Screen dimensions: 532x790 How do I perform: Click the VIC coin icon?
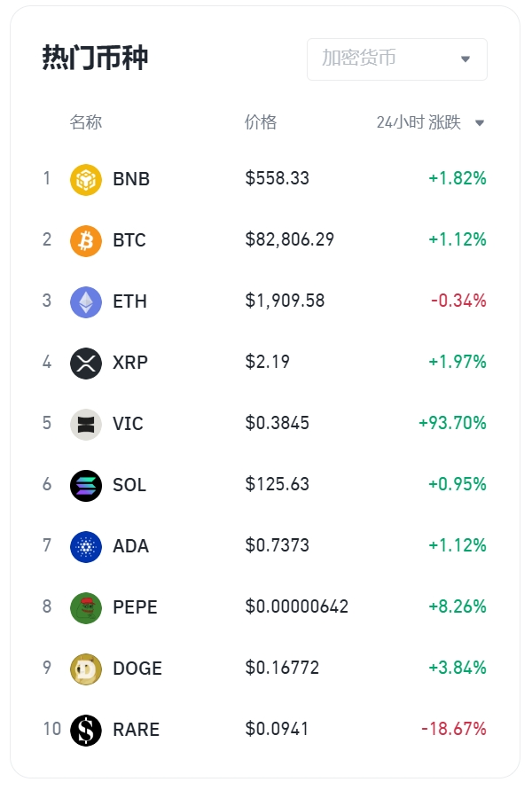pos(86,424)
